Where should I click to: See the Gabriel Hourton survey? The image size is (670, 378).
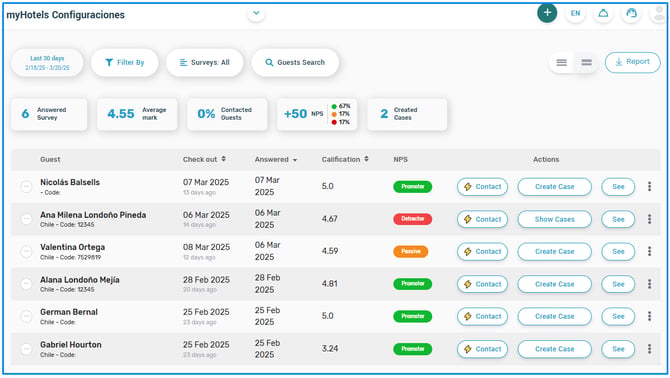[618, 349]
